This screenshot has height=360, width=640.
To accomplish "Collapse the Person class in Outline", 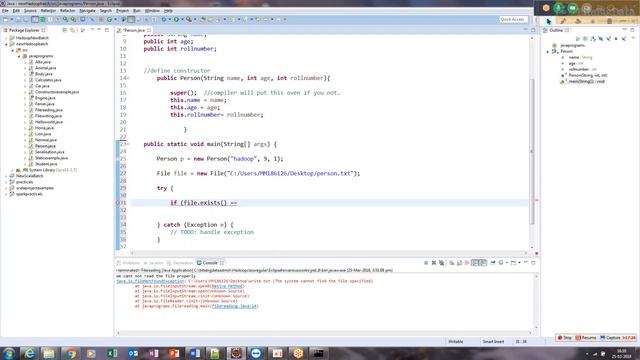I will (x=548, y=51).
